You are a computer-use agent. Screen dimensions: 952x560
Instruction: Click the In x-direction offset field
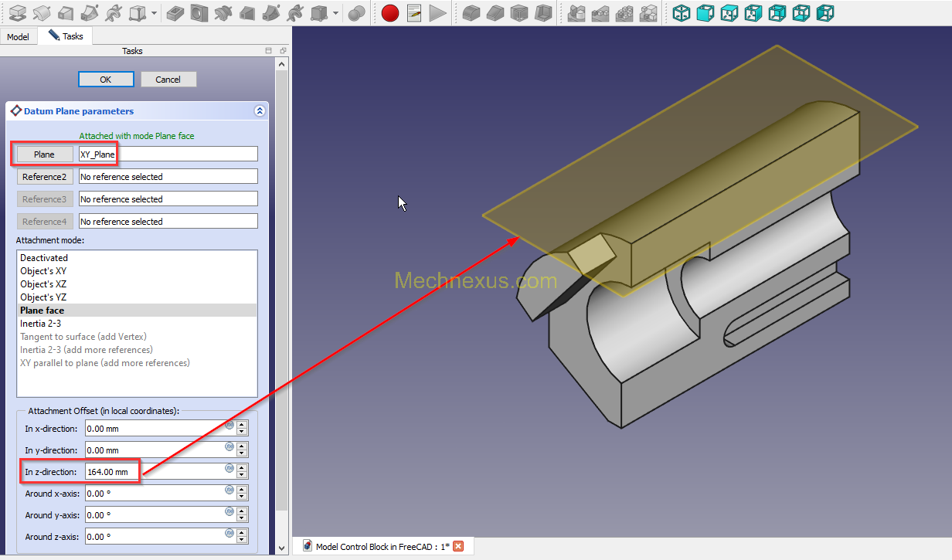click(x=160, y=428)
